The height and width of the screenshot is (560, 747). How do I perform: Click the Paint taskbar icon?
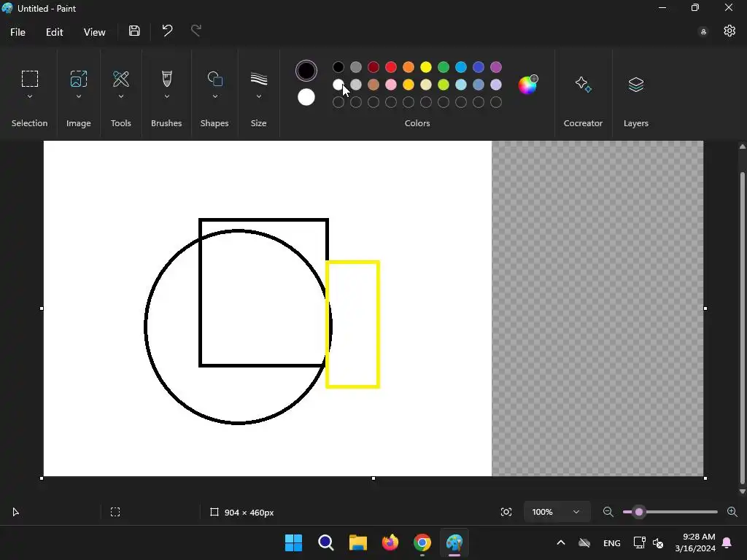point(454,542)
